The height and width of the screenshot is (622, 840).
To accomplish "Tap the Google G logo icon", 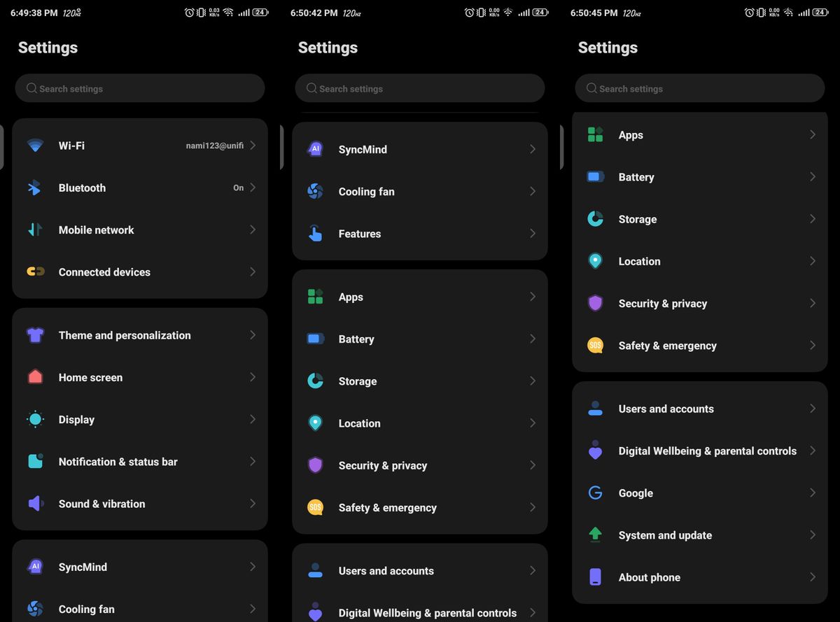I will point(595,493).
